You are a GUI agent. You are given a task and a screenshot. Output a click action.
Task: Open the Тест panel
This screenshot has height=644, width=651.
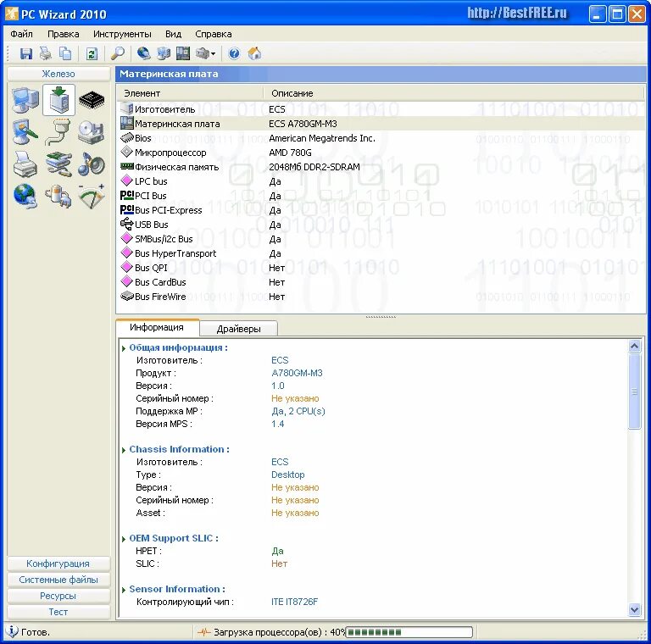(58, 612)
